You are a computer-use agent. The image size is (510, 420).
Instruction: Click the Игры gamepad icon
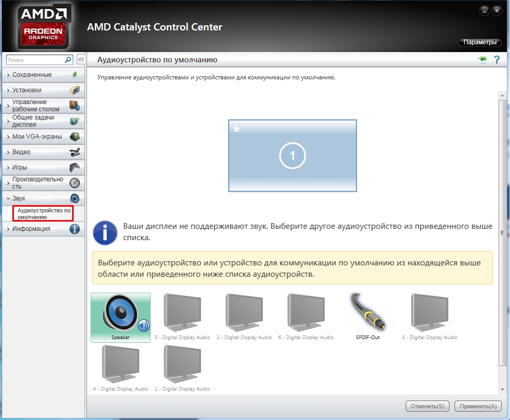[75, 167]
